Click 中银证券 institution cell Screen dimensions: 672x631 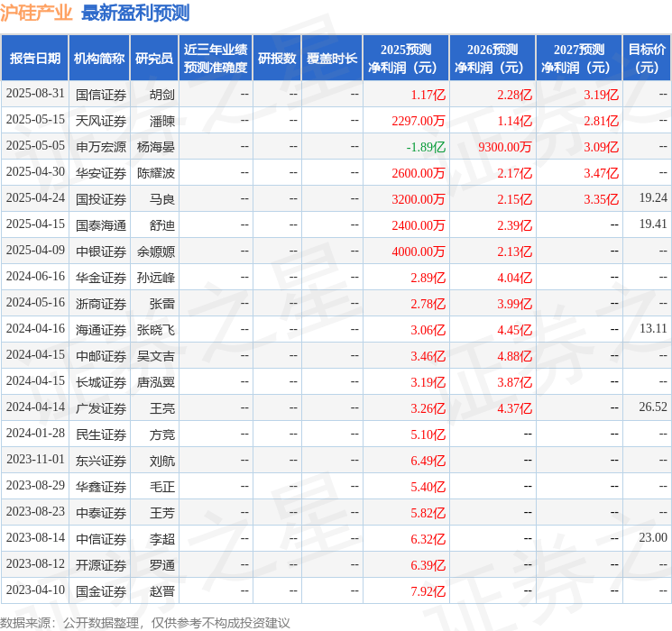pos(101,251)
